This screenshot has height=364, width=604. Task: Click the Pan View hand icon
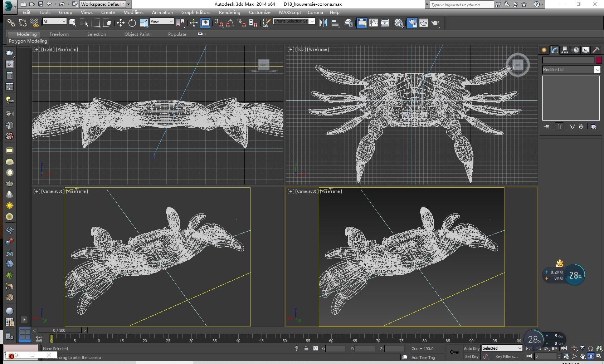click(583, 356)
